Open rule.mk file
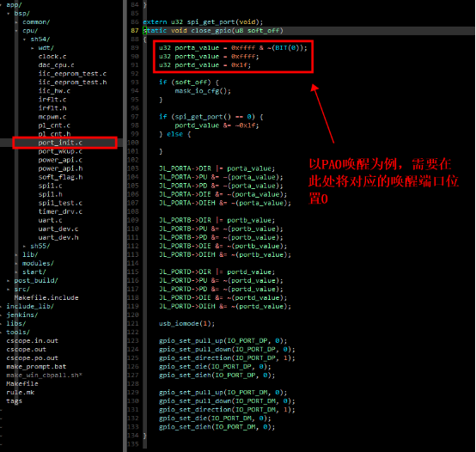The image size is (476, 452). pyautogui.click(x=21, y=393)
